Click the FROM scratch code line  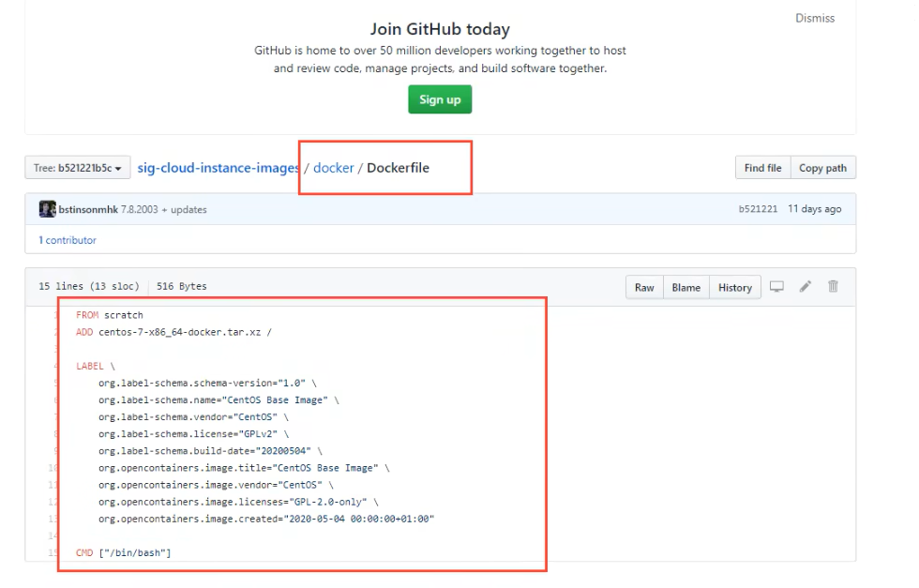[110, 315]
